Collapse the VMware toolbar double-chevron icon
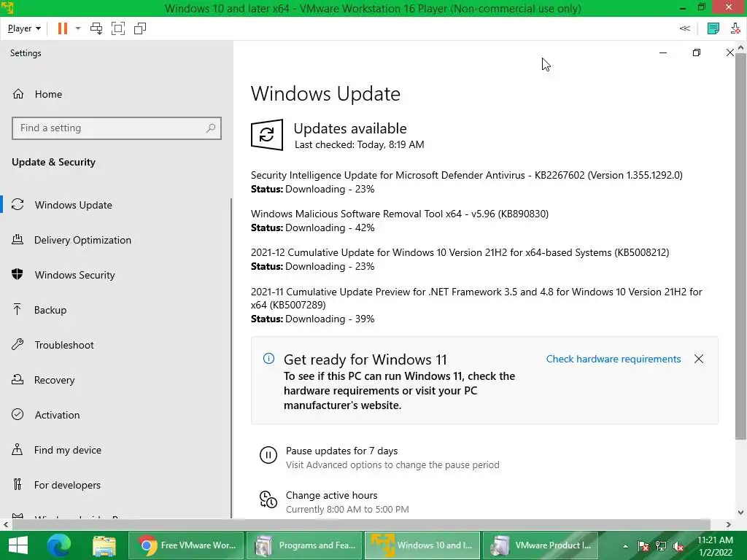Screen dimensions: 747x560 (684, 28)
